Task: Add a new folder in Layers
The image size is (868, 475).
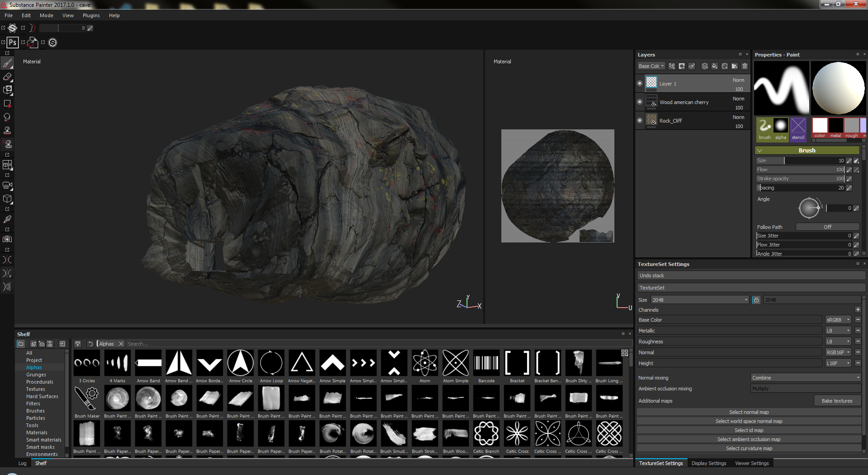Action: pos(735,66)
